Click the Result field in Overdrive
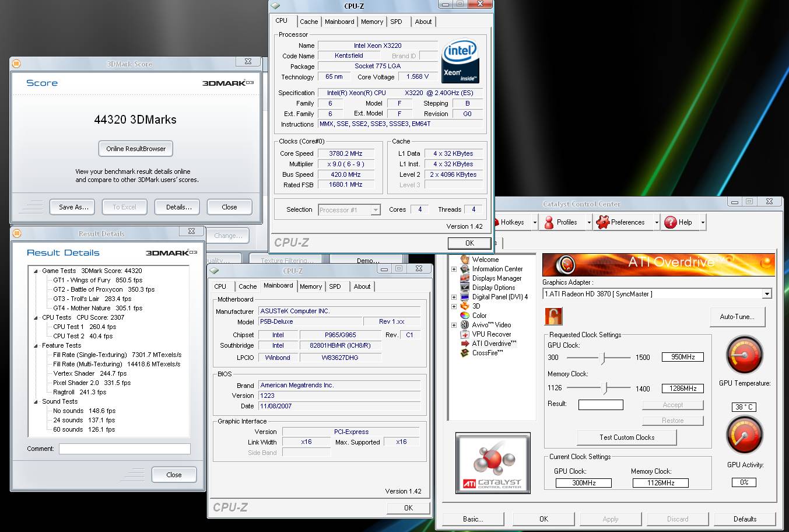Viewport: 789px width, 532px height. pos(601,404)
